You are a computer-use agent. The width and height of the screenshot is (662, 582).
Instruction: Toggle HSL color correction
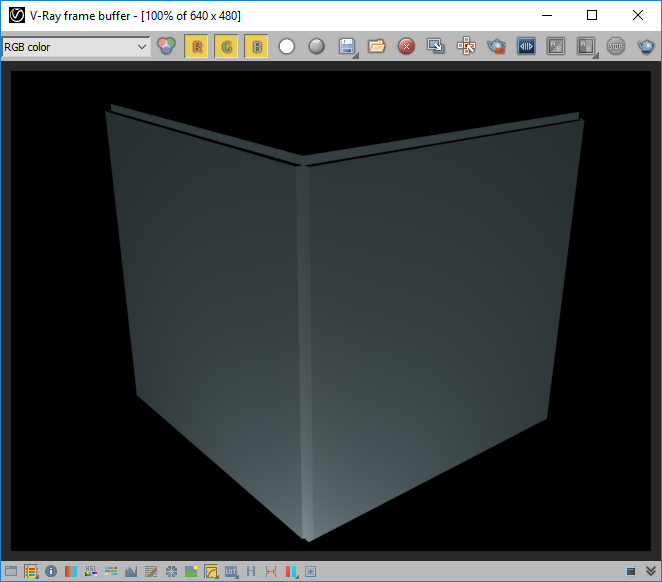[91, 571]
